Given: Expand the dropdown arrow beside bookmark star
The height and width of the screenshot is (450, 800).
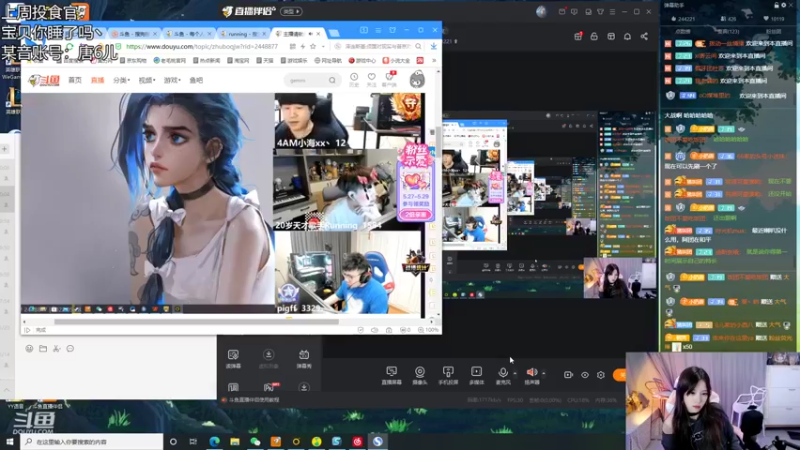Looking at the screenshot, I should [x=323, y=46].
